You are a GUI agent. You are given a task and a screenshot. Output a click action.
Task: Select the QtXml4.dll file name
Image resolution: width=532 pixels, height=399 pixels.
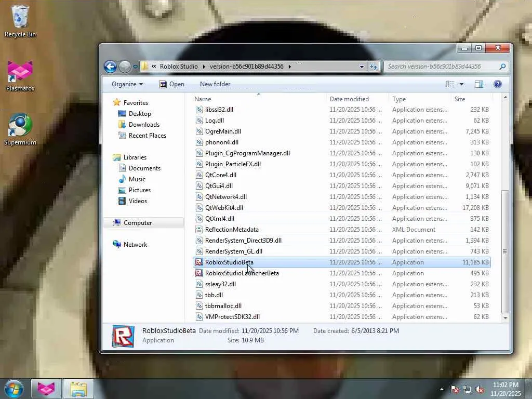coord(220,219)
